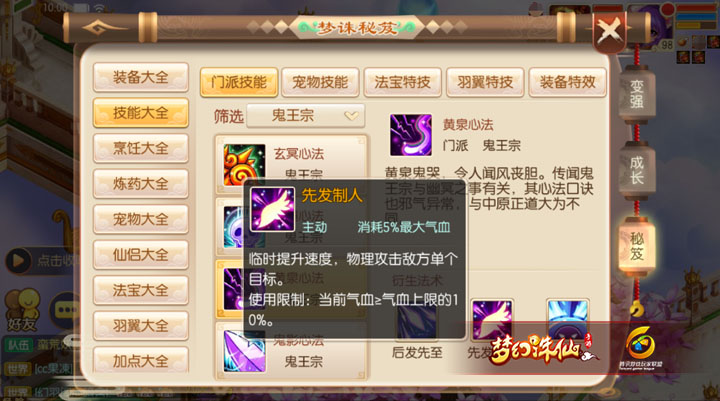
Task: Tap the 鬼影心法 purple crystal icon
Action: point(244,352)
